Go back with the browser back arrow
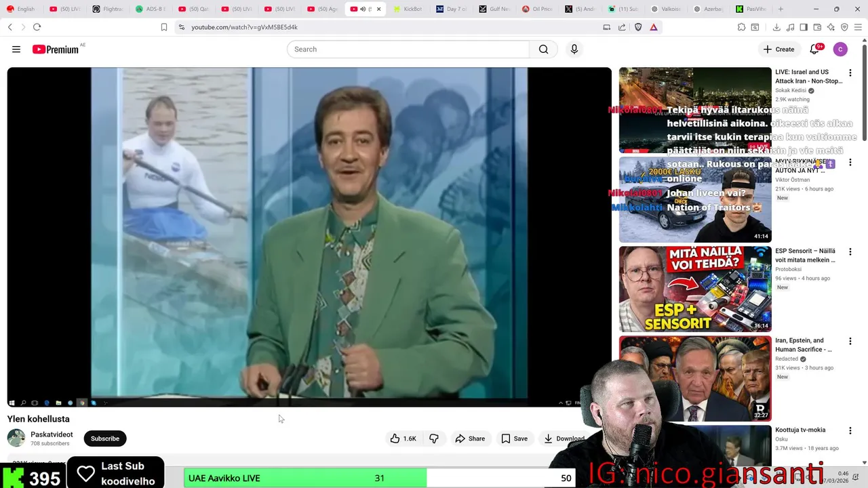 [x=10, y=27]
